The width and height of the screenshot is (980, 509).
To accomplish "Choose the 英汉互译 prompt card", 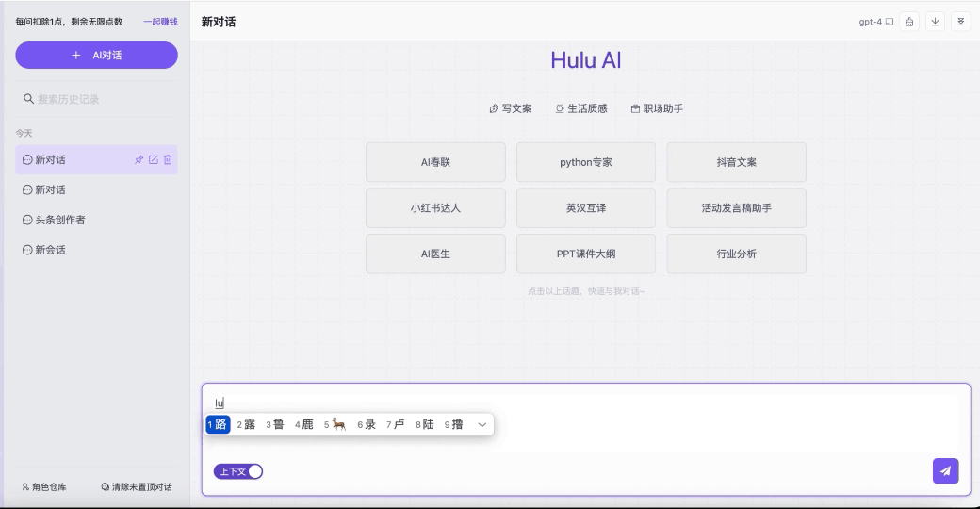I will pos(585,207).
